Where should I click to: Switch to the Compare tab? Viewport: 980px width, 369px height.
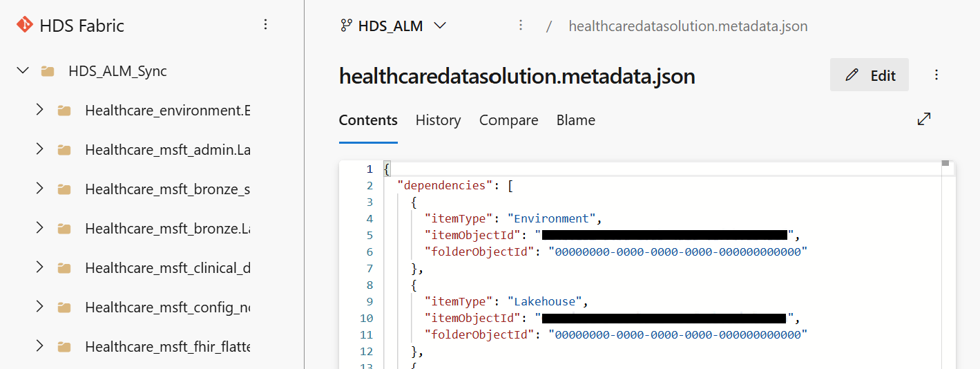(x=509, y=120)
